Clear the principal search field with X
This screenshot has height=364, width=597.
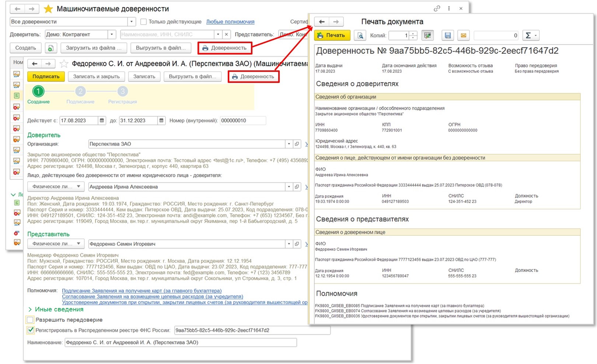227,34
